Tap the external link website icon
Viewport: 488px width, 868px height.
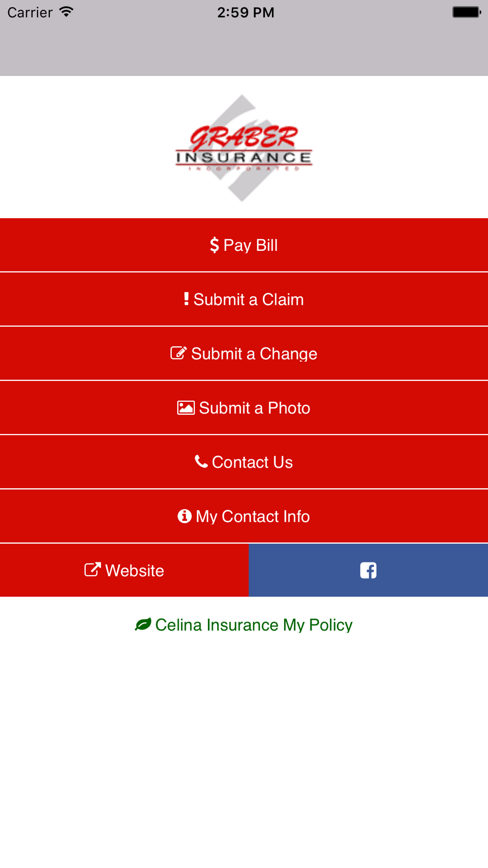92,570
